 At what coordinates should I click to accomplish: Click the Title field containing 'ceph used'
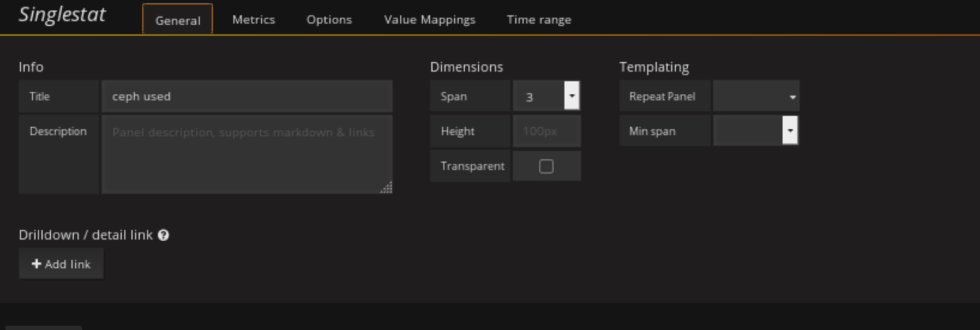point(247,96)
